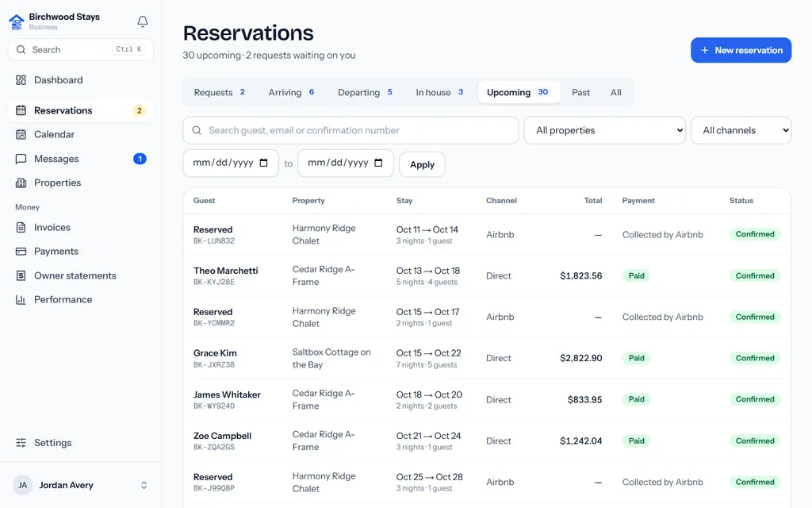The image size is (812, 508).
Task: Open Theo Marchetti's reservation
Action: click(226, 271)
